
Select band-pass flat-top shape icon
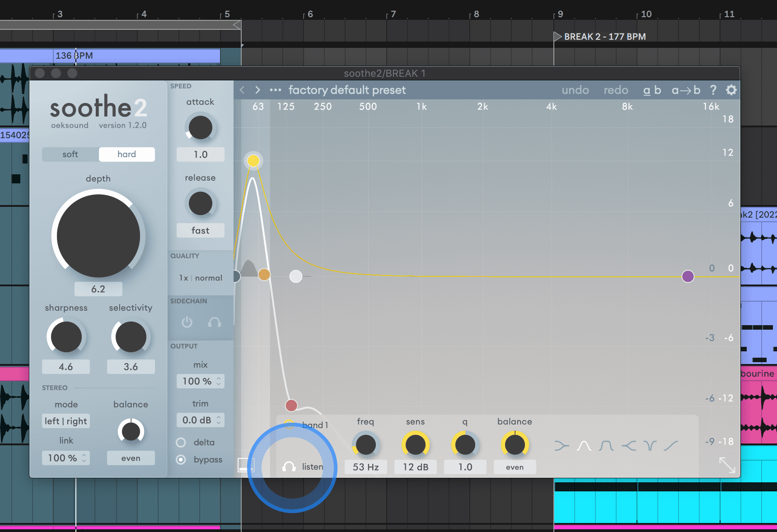(606, 446)
